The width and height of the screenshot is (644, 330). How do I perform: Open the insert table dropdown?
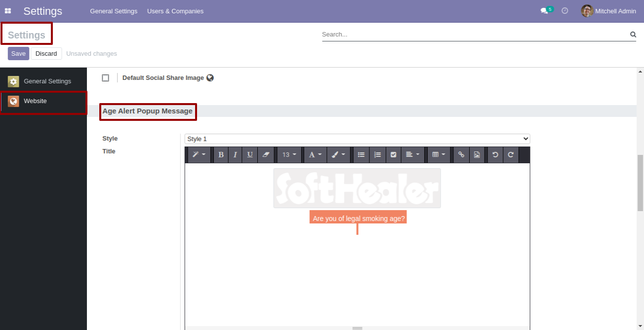point(439,155)
